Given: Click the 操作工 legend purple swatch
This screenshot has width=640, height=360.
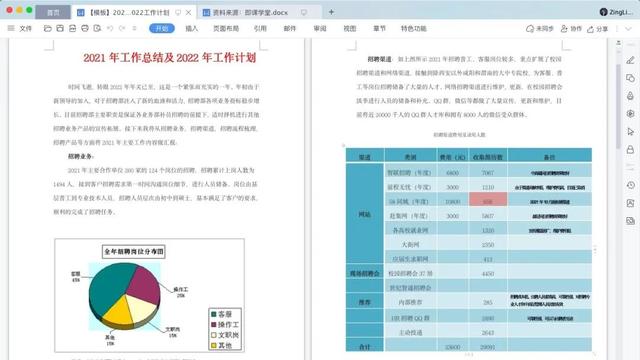Looking at the screenshot, I should pyautogui.click(x=213, y=324).
